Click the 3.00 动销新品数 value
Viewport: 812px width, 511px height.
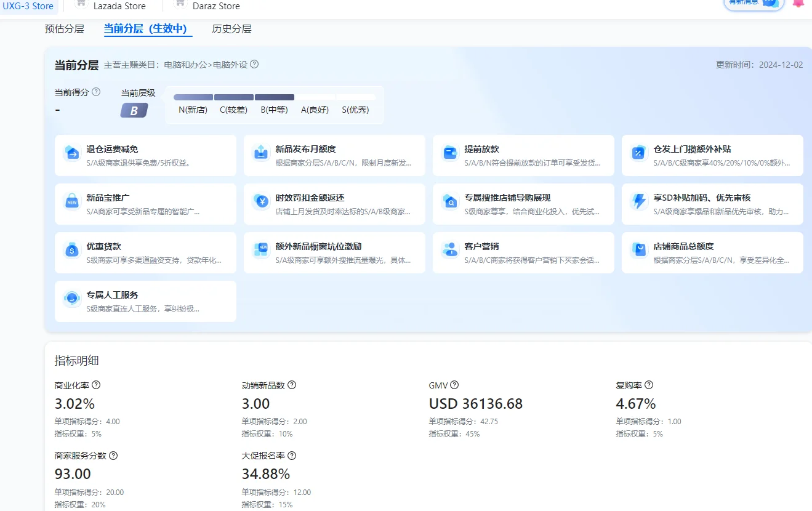point(256,404)
